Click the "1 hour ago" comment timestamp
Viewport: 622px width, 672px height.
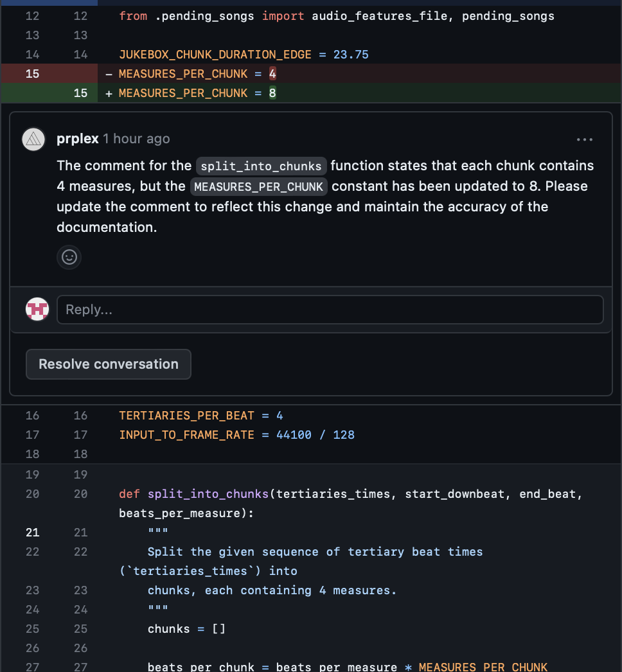[136, 139]
